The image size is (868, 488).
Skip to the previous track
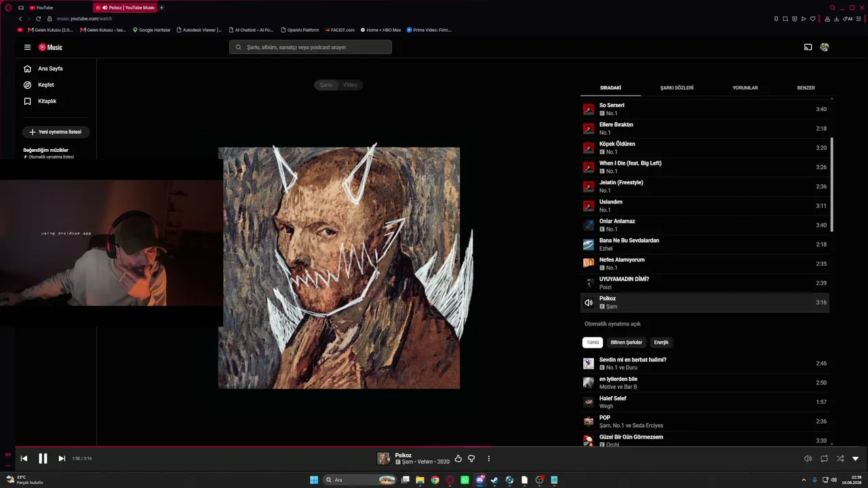(24, 459)
